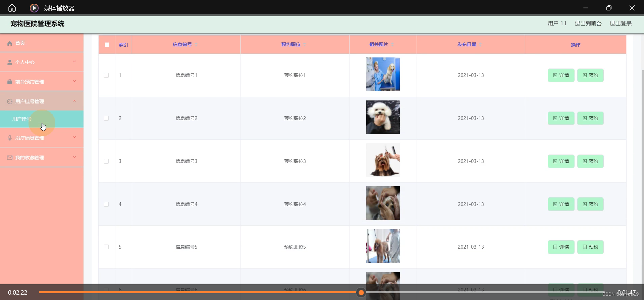644x300 pixels.
Task: Click 预约 button for 信息编号1
Action: (x=590, y=75)
